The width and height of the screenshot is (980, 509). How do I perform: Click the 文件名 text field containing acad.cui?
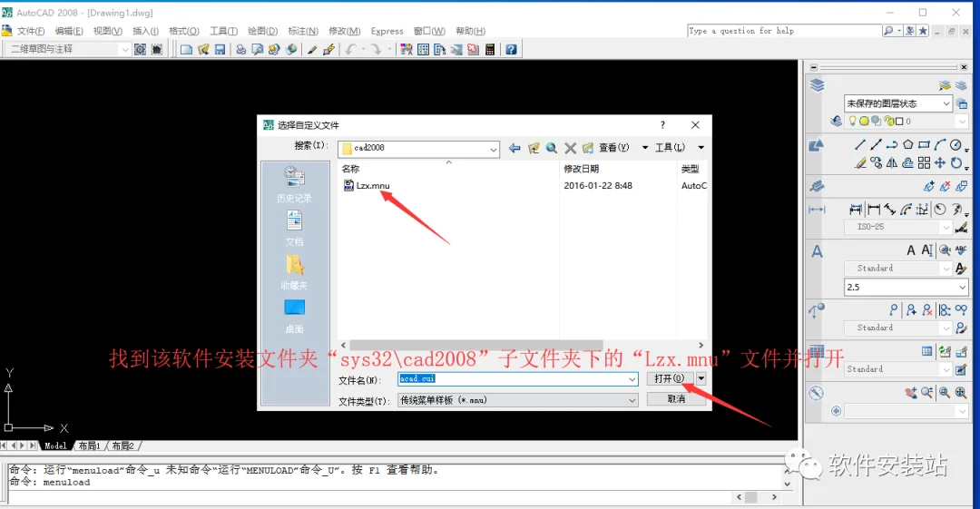click(513, 379)
